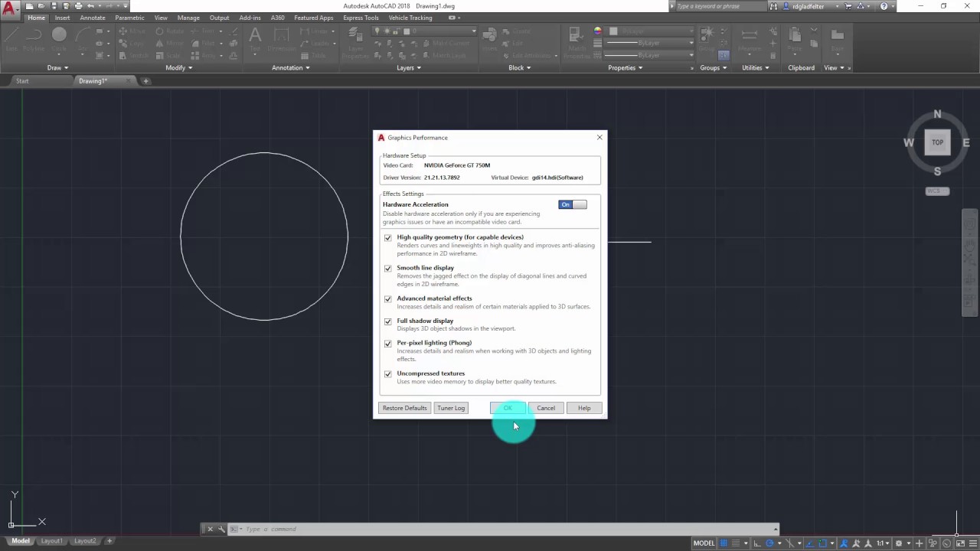Click the Open file icon in quick access toolbar

(x=41, y=6)
